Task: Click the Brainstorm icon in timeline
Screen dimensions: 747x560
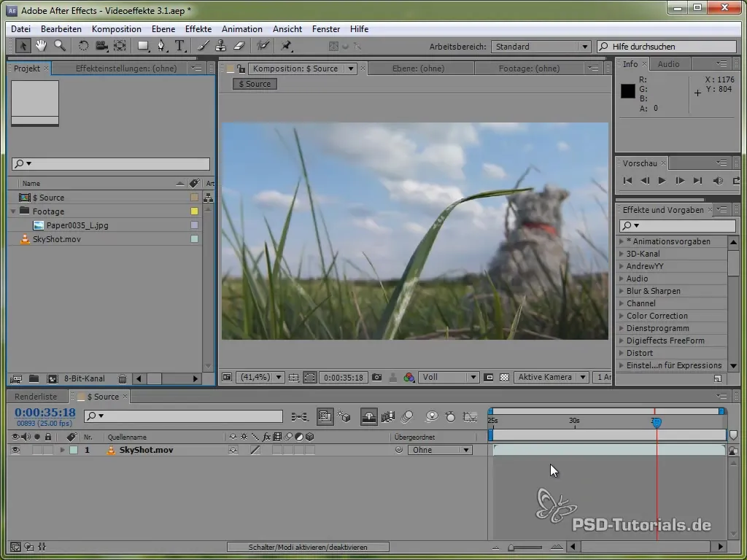Action: [432, 417]
